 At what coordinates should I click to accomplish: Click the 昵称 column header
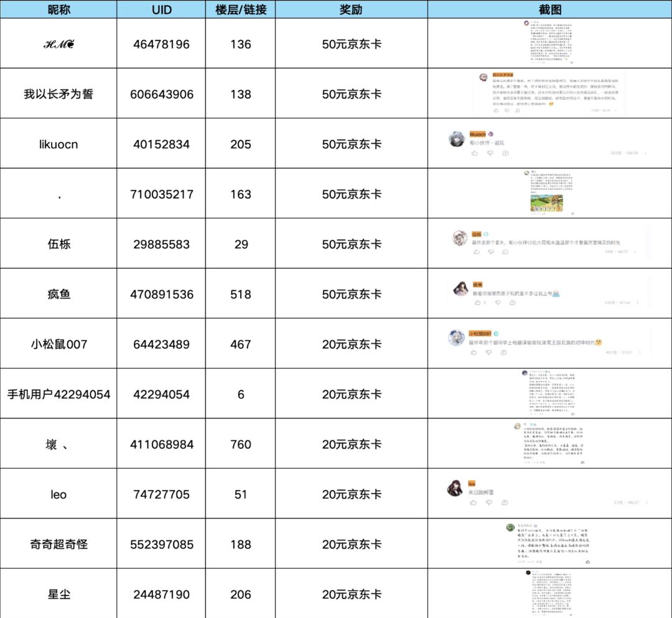click(x=58, y=9)
